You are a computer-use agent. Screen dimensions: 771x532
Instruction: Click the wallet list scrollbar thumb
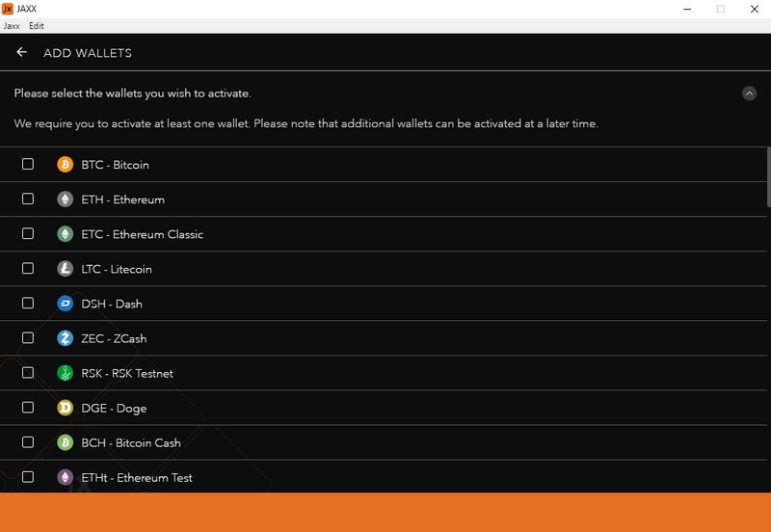click(x=768, y=177)
